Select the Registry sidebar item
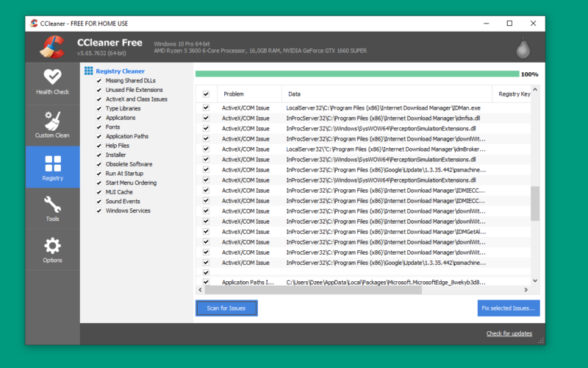 coord(52,167)
